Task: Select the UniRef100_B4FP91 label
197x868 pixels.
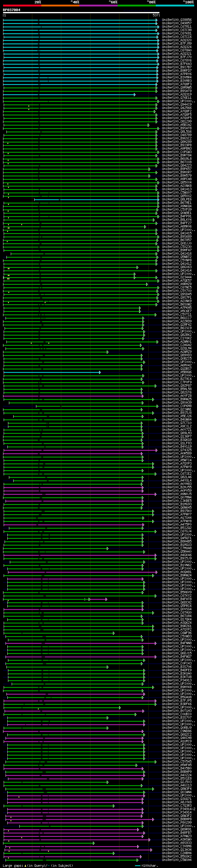Action: point(176,216)
